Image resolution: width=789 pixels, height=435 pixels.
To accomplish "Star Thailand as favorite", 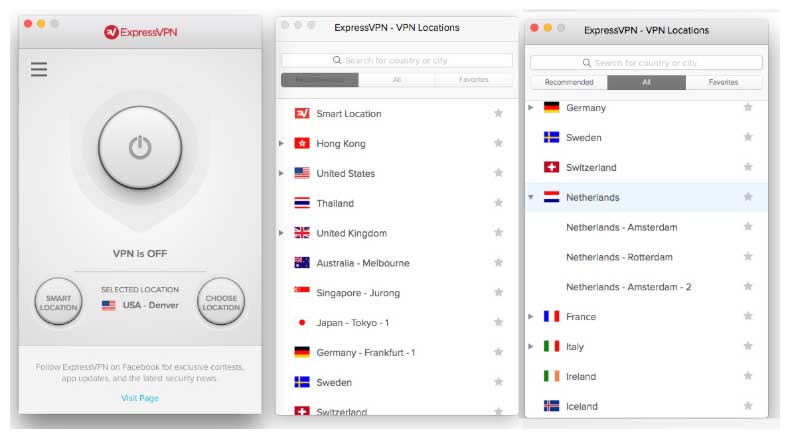I will (x=498, y=202).
